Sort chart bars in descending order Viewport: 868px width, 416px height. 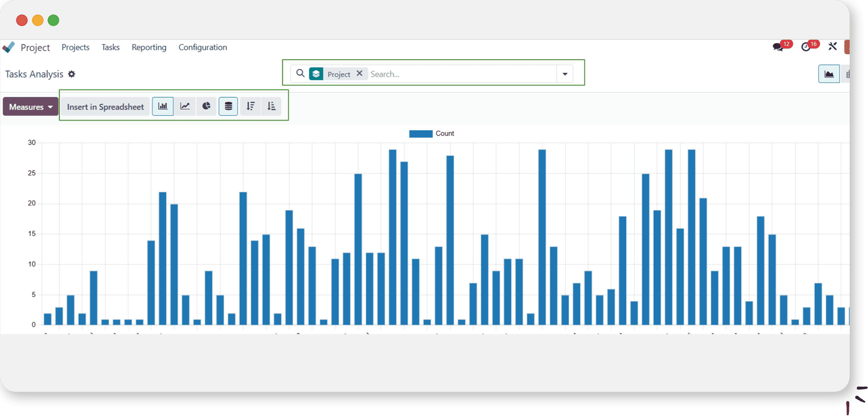coord(250,106)
